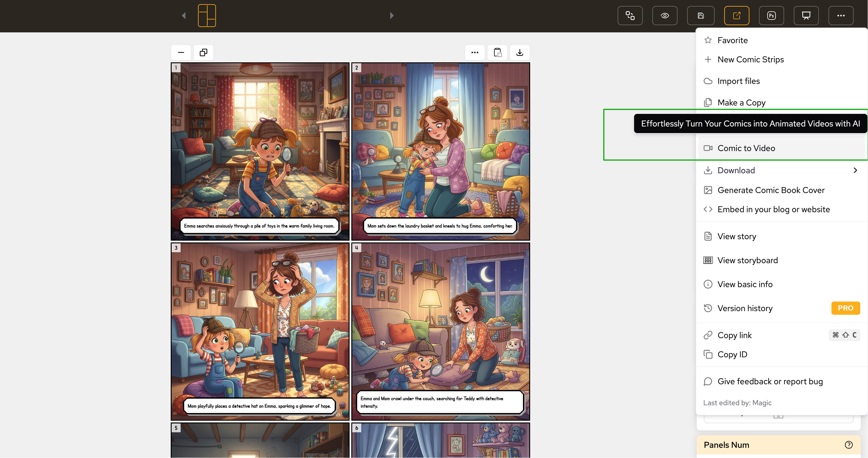Screen dimensions: 868x458
Task: Click the presentation screen icon
Action: pos(806,16)
